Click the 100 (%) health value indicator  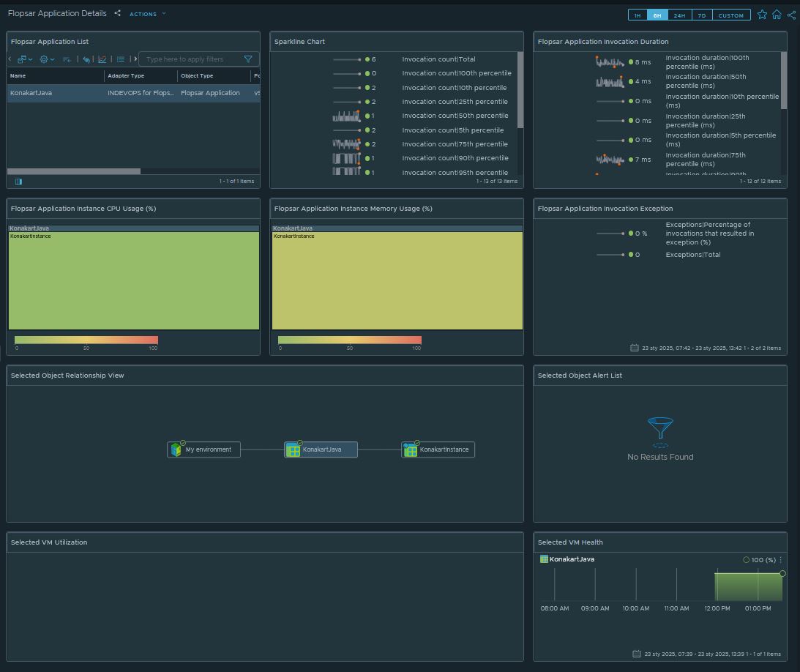759,560
